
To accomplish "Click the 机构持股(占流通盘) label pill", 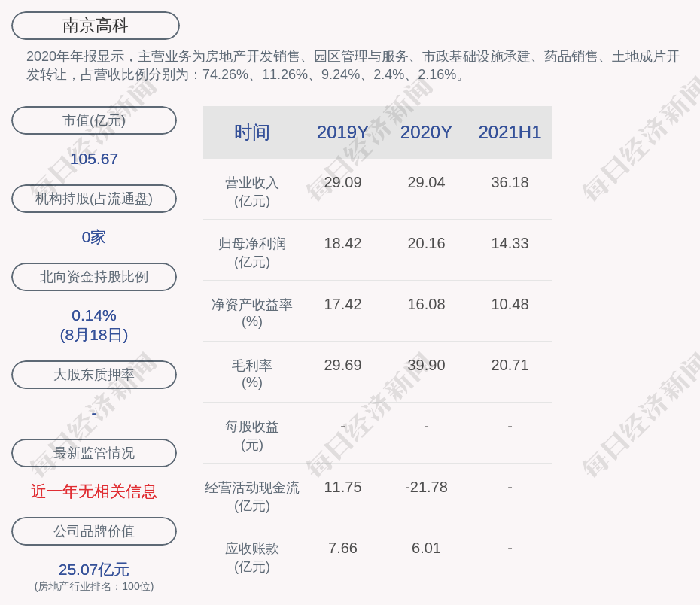I will click(94, 199).
